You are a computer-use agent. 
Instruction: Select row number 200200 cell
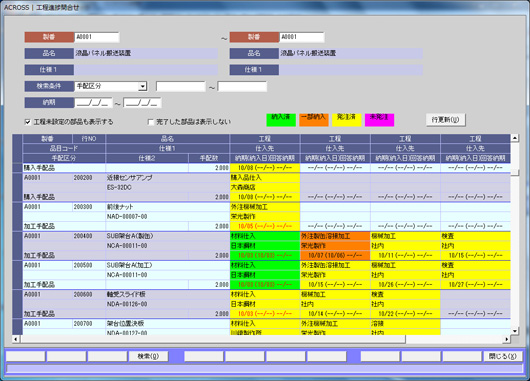coord(89,177)
